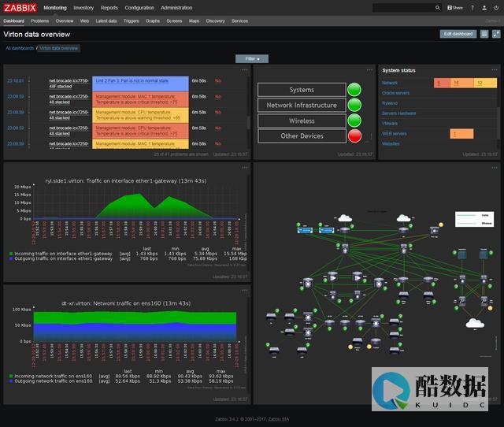Open the WEB servers host group link
This screenshot has height=427, width=504.
395,133
